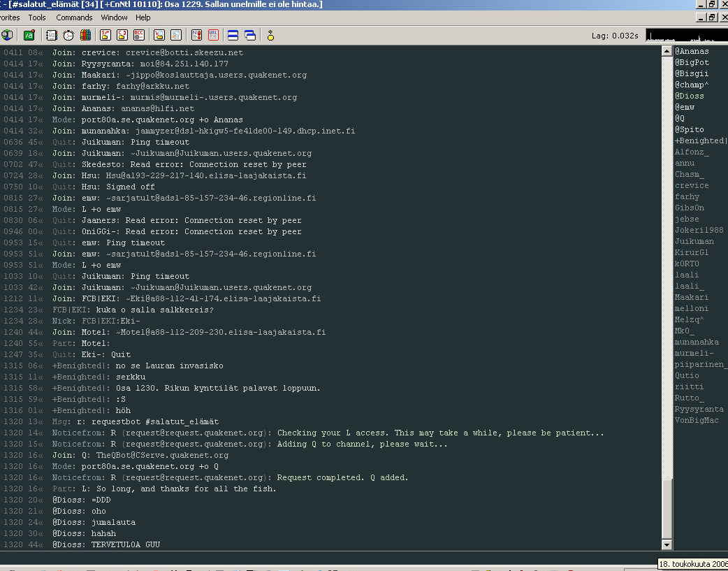This screenshot has width=728, height=571.
Task: Click the message input field below chat
Action: click(x=330, y=558)
